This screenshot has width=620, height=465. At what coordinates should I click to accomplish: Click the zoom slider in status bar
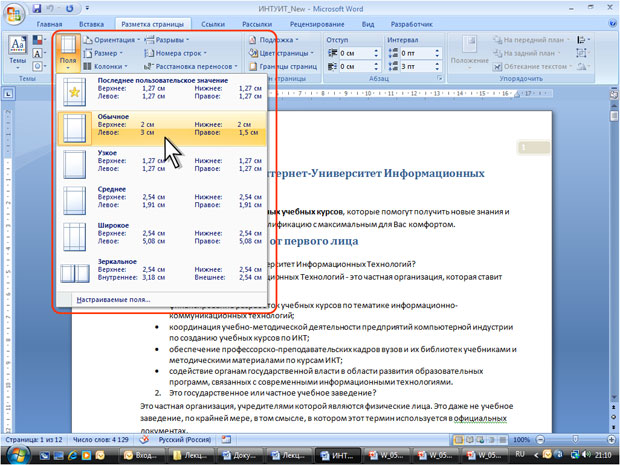point(575,439)
